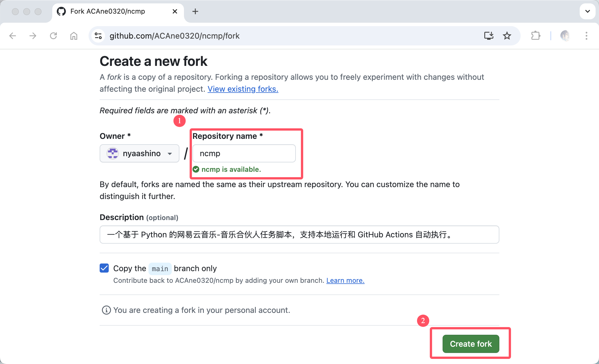599x364 pixels.
Task: Click the site info icon beside URL
Action: 98,36
